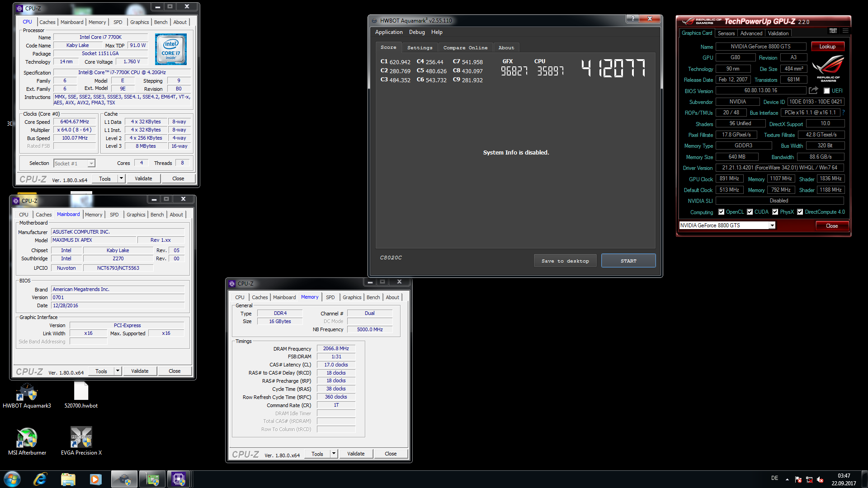Viewport: 868px width, 488px height.
Task: Select the Bench tab in Memory CPU-Z window
Action: point(373,297)
